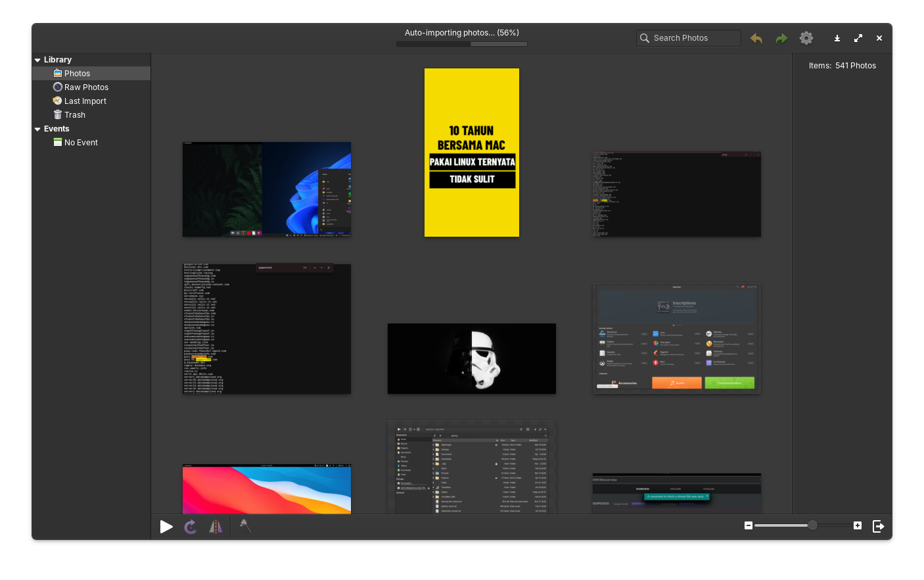Select the No Event entry
This screenshot has width=924, height=580.
click(x=81, y=143)
